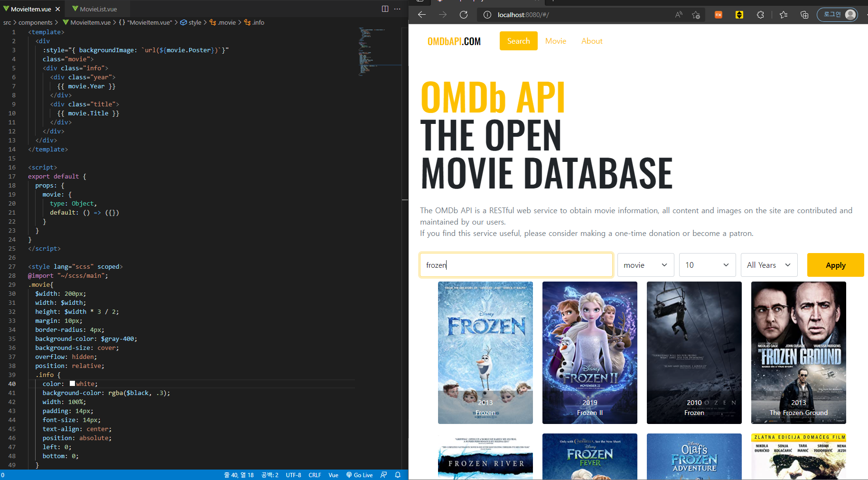Click the yellow Apply button
Image resolution: width=868 pixels, height=480 pixels.
click(835, 265)
